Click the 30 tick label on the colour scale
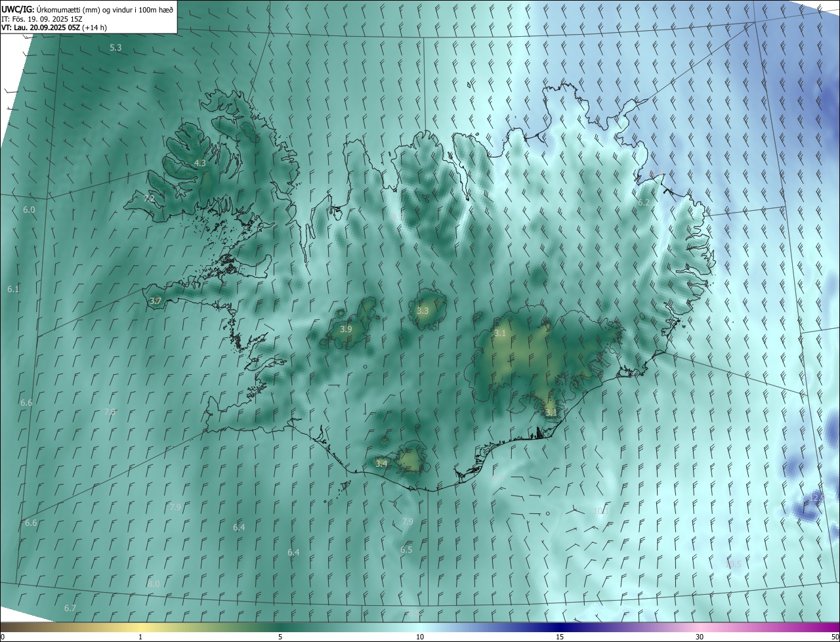Viewport: 840px width, 642px height. (700, 637)
